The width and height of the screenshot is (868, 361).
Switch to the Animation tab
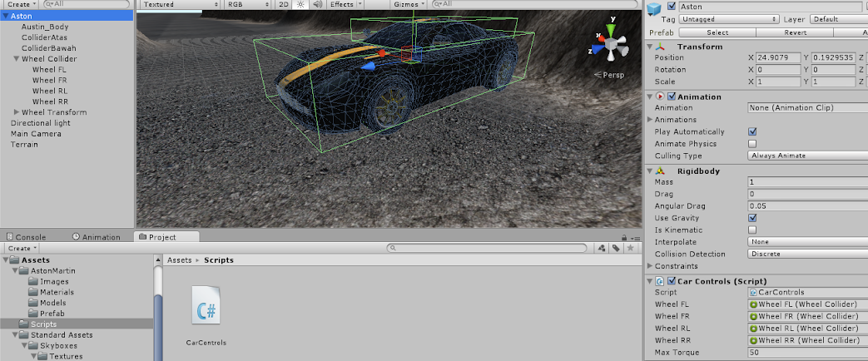pyautogui.click(x=97, y=237)
